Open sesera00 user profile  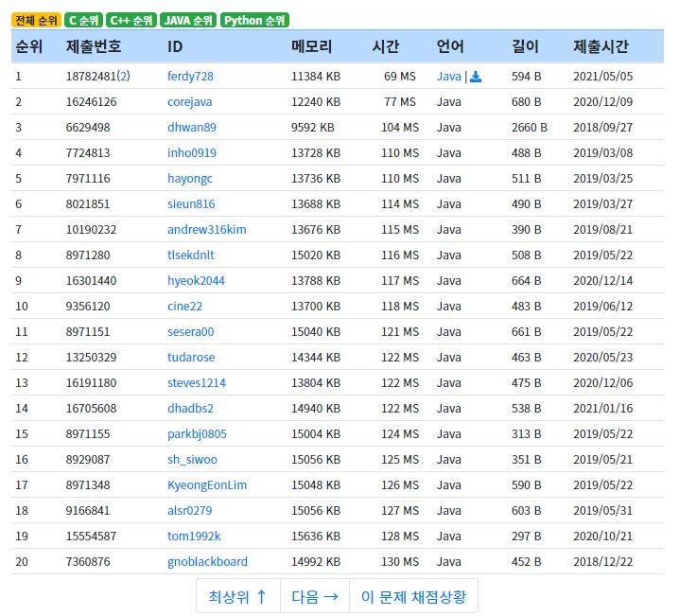click(190, 332)
